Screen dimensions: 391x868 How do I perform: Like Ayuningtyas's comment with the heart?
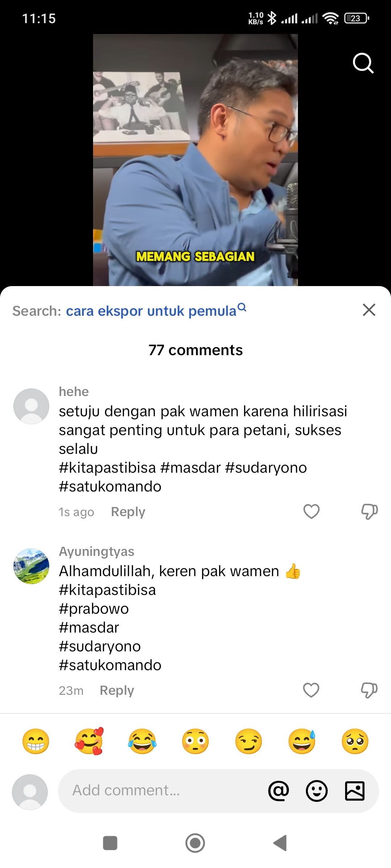tap(311, 690)
